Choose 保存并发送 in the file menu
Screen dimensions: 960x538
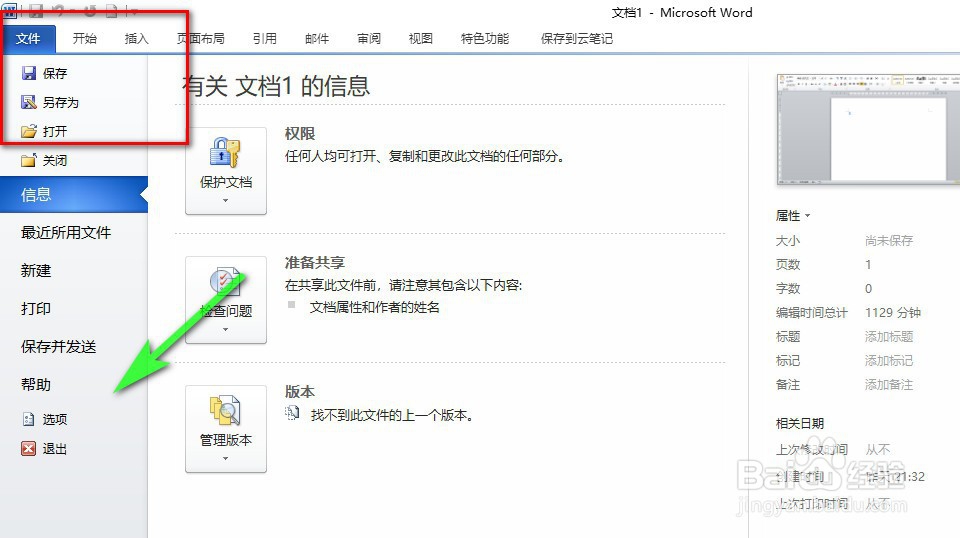click(59, 346)
